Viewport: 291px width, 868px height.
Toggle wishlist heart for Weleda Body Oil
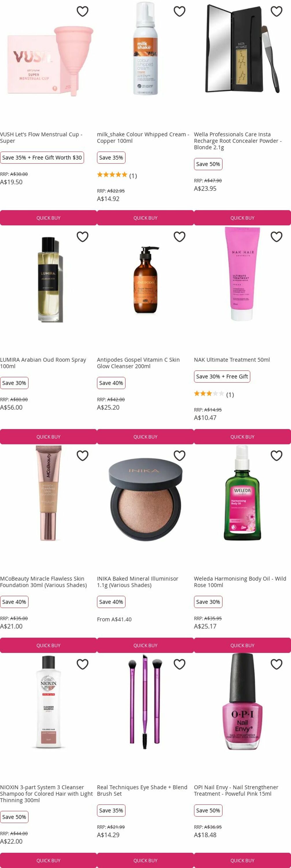276,456
